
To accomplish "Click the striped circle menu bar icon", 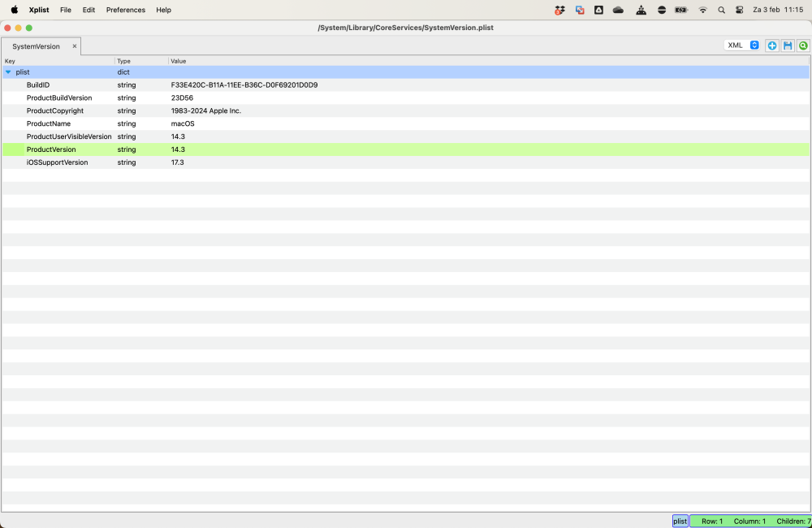I will [x=661, y=10].
